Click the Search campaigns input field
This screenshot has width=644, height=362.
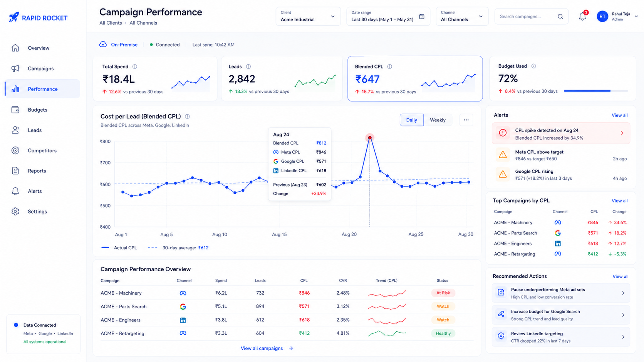(532, 17)
